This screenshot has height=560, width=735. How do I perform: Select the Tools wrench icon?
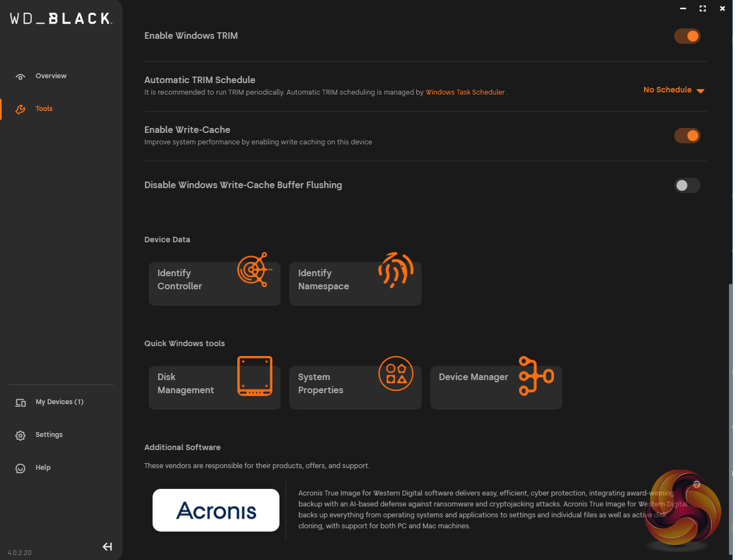(x=20, y=109)
